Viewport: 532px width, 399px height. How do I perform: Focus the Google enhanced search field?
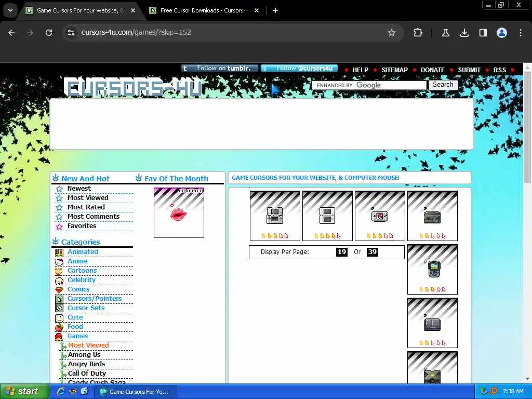click(x=369, y=85)
